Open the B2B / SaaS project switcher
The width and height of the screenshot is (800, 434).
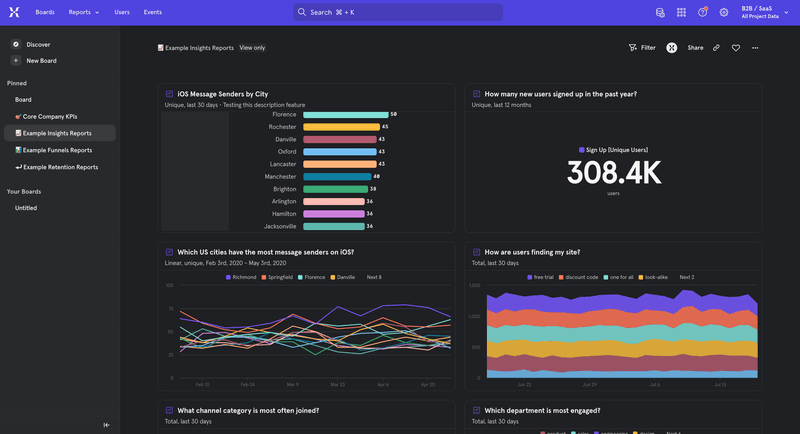click(x=760, y=12)
